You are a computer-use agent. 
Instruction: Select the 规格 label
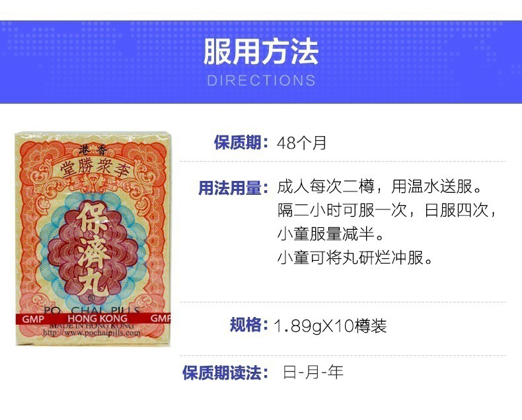point(249,325)
